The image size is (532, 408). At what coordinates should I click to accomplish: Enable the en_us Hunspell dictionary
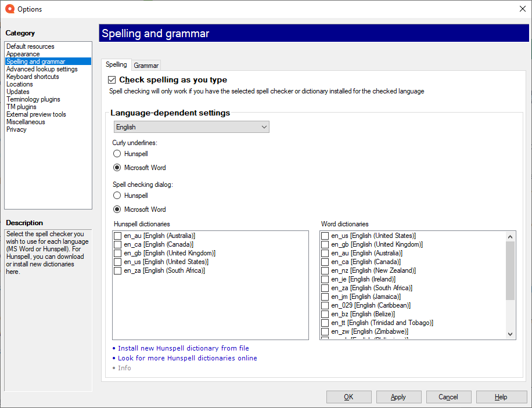click(118, 262)
